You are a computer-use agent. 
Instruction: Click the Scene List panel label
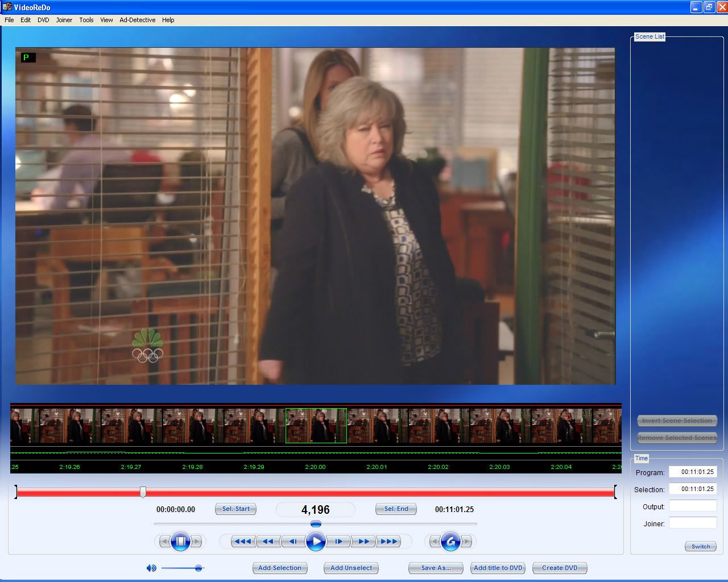coord(650,36)
